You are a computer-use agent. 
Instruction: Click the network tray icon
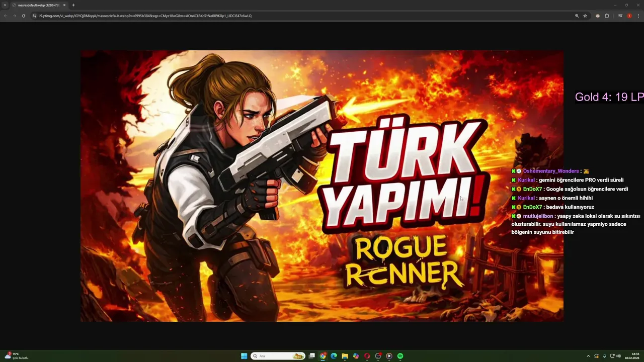612,356
